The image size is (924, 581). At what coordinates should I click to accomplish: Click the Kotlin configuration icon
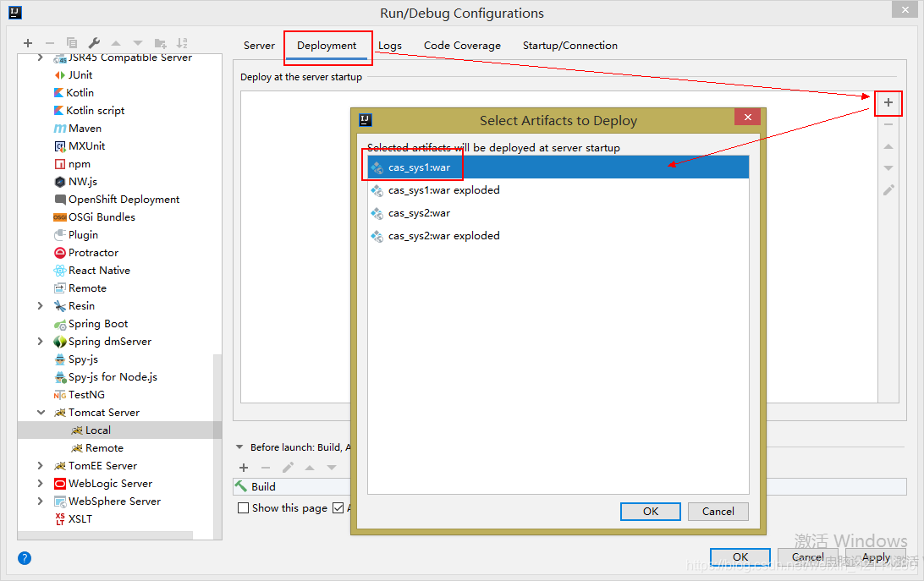coord(59,93)
